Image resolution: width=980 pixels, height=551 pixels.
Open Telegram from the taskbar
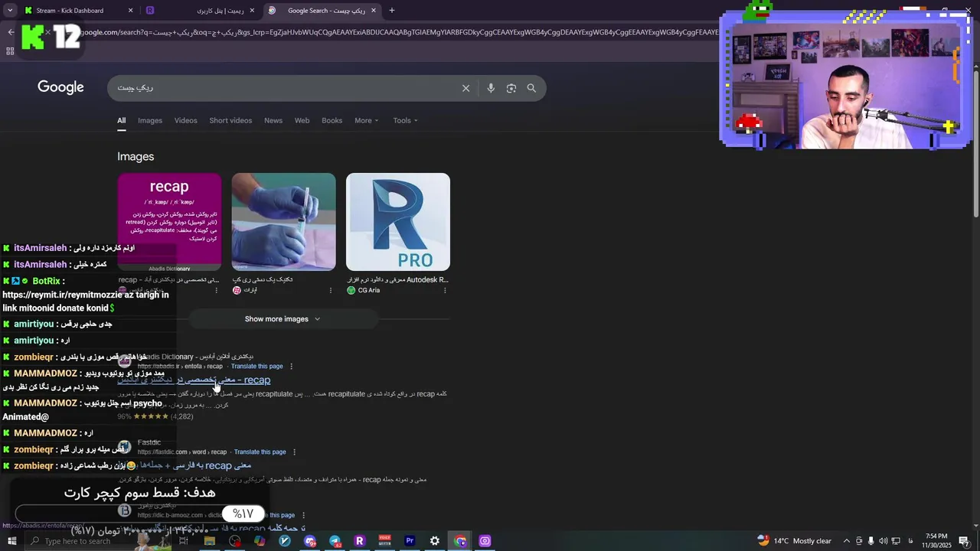(x=335, y=541)
